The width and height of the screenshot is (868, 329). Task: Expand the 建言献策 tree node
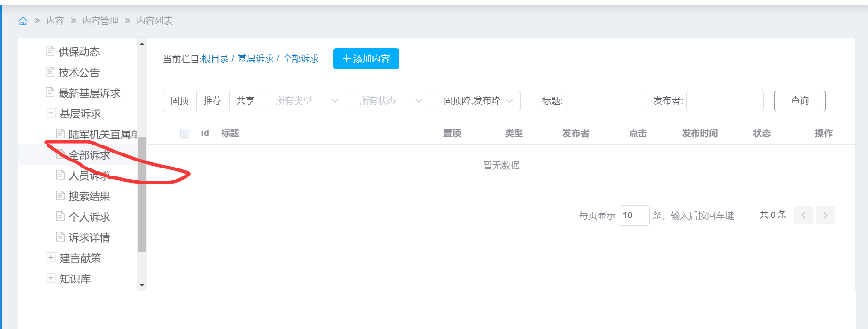pyautogui.click(x=51, y=258)
